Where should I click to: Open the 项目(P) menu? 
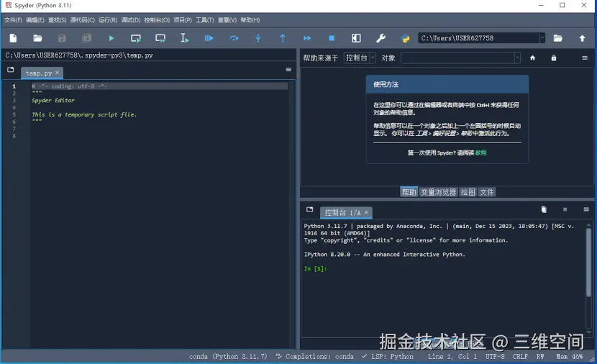click(x=183, y=20)
